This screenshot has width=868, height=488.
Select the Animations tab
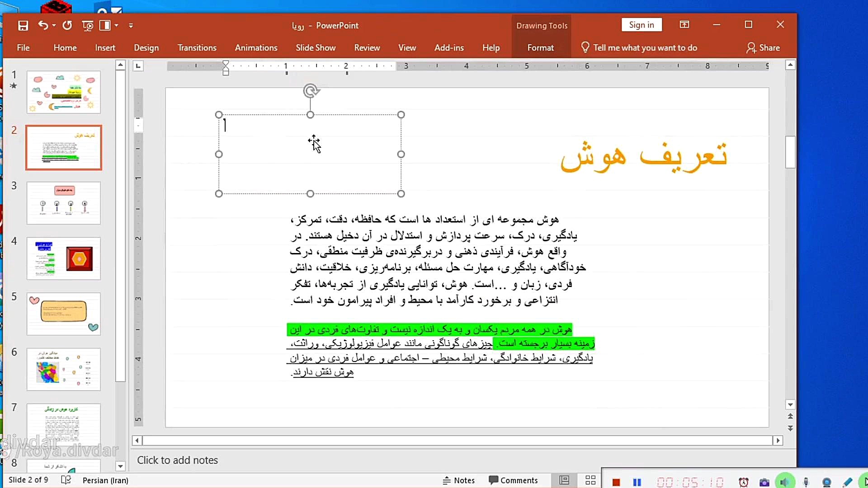tap(256, 48)
